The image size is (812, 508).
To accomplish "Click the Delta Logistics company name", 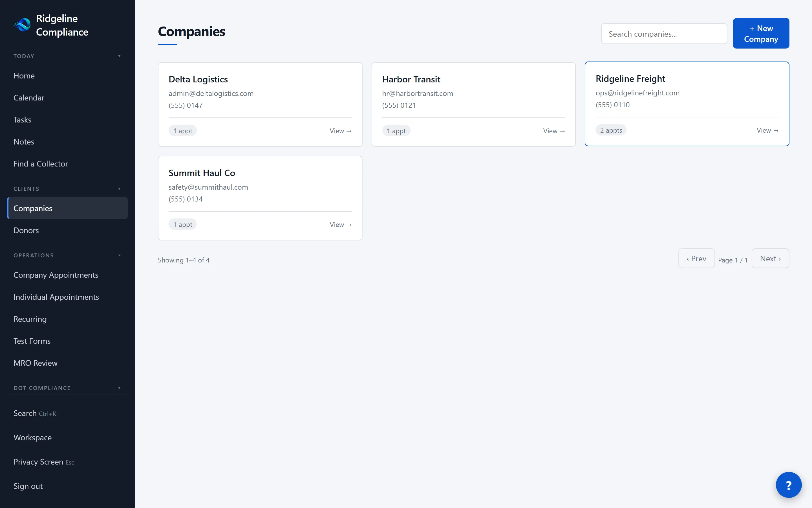I will (x=198, y=79).
